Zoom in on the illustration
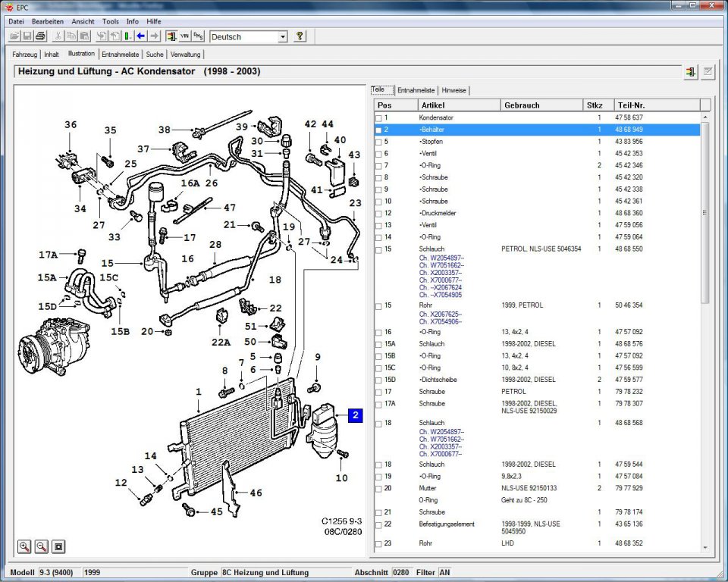The image size is (728, 582). [24, 546]
